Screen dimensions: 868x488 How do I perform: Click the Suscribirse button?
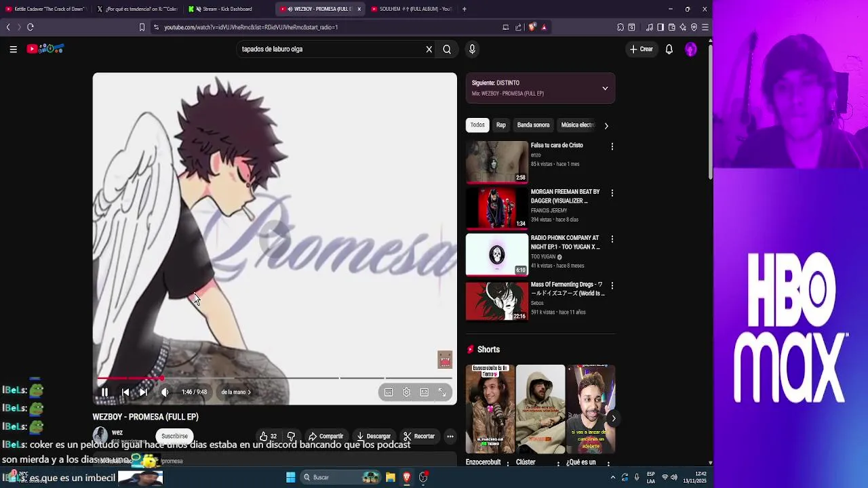click(x=174, y=436)
